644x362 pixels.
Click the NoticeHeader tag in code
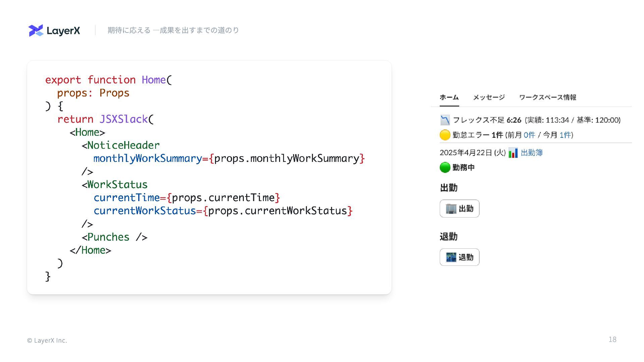[x=123, y=145]
